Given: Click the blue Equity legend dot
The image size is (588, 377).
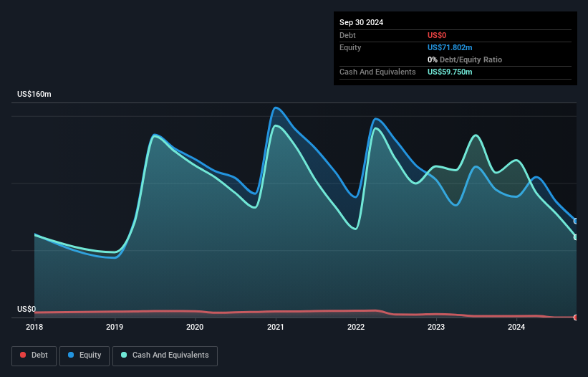Looking at the screenshot, I should [71, 355].
